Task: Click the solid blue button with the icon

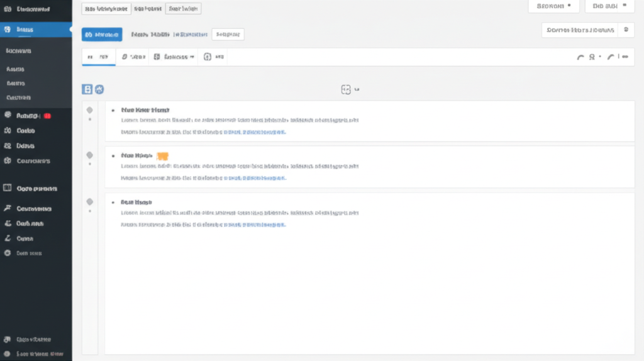Action: coord(102,35)
